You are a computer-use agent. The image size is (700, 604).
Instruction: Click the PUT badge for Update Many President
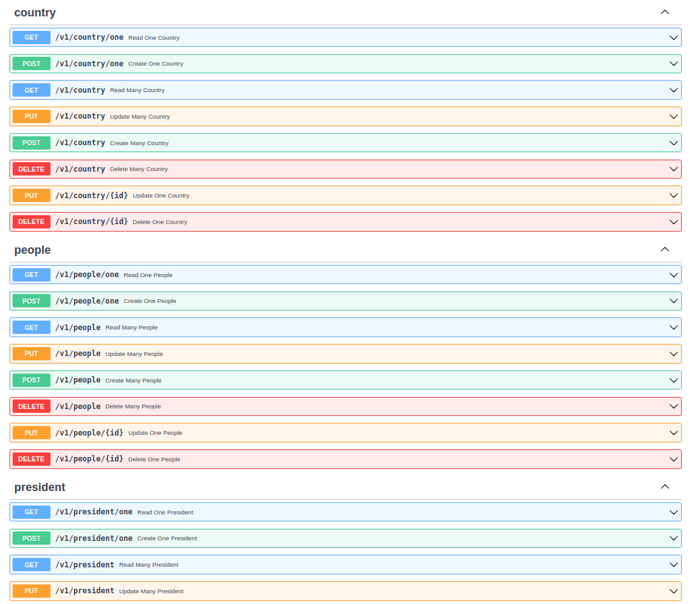click(x=32, y=591)
